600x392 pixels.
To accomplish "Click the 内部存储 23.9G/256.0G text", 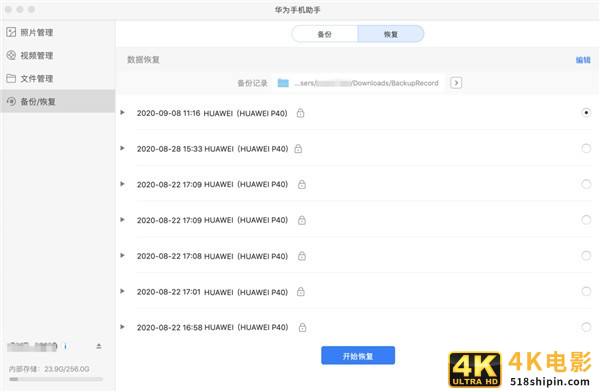I will (x=49, y=369).
